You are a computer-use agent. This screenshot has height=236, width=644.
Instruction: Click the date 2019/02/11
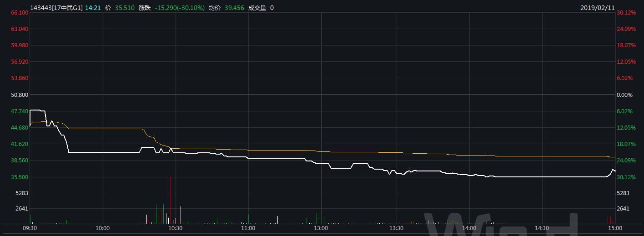[x=598, y=8]
